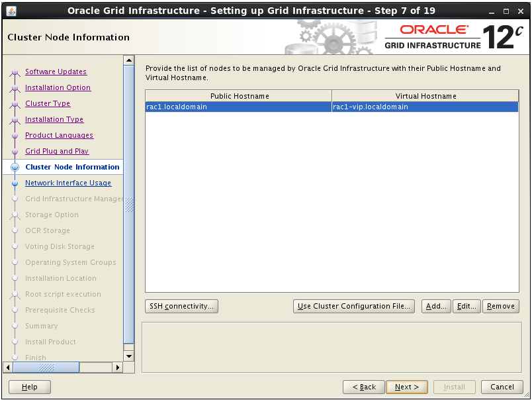The width and height of the screenshot is (532, 400).
Task: Click the step list scroll-up arrow
Action: pyautogui.click(x=129, y=60)
